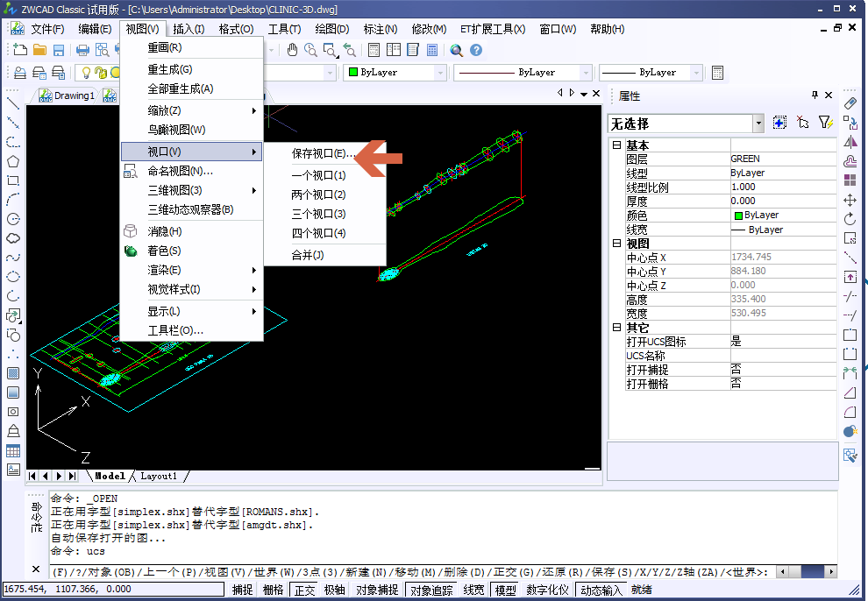Open the 无选择 selection dropdown
This screenshot has width=868, height=601.
point(758,124)
